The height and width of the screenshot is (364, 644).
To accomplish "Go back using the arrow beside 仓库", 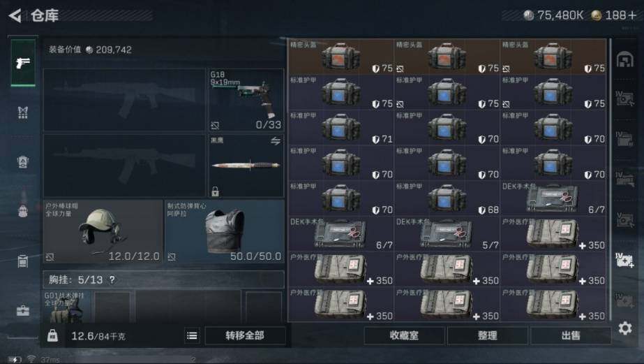I will [x=15, y=15].
